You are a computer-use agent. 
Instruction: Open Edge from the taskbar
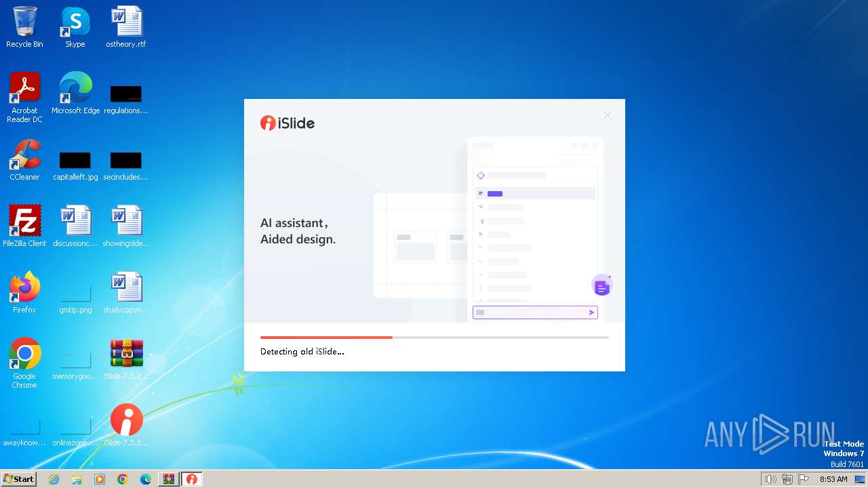[x=146, y=479]
